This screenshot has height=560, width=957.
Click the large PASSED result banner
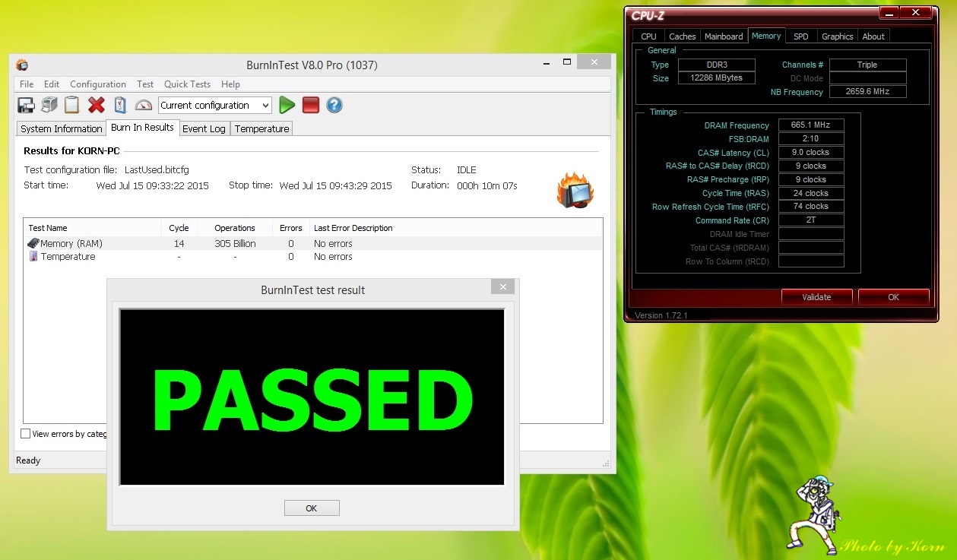pos(312,397)
